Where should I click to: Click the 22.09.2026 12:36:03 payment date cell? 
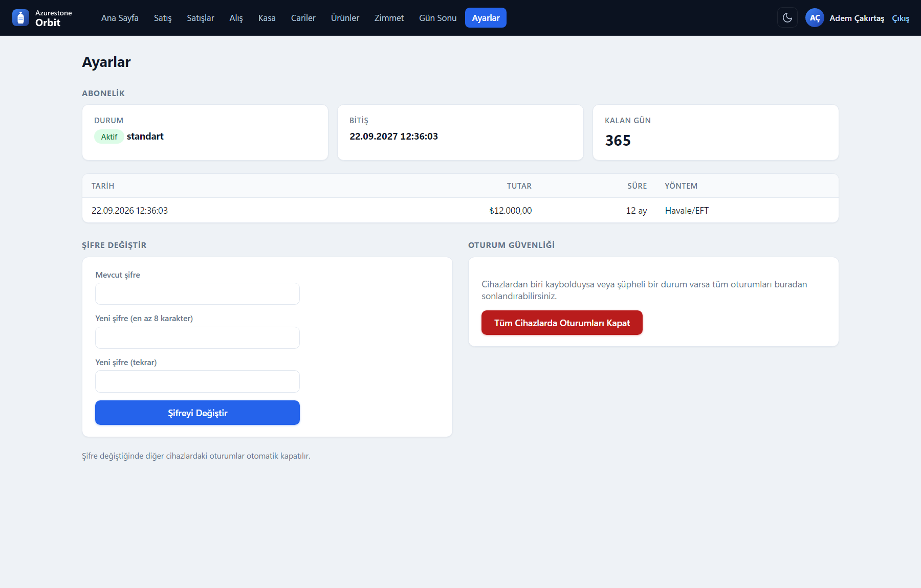129,211
